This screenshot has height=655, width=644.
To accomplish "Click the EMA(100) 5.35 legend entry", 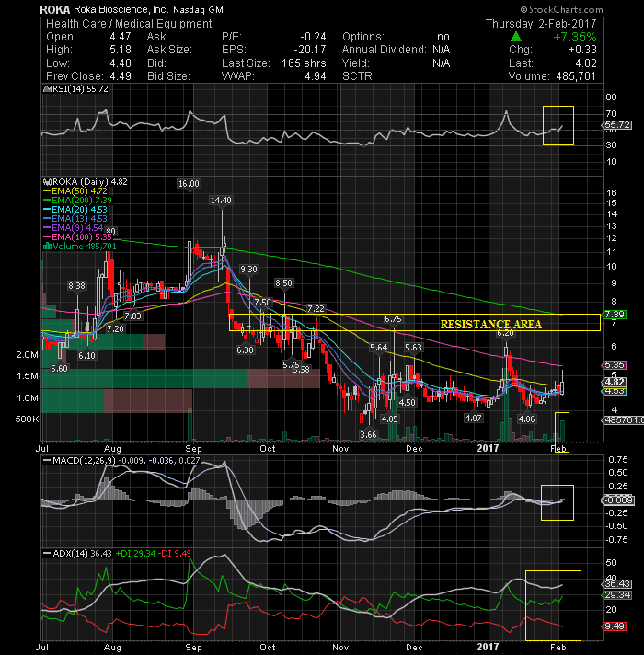I will [77, 236].
